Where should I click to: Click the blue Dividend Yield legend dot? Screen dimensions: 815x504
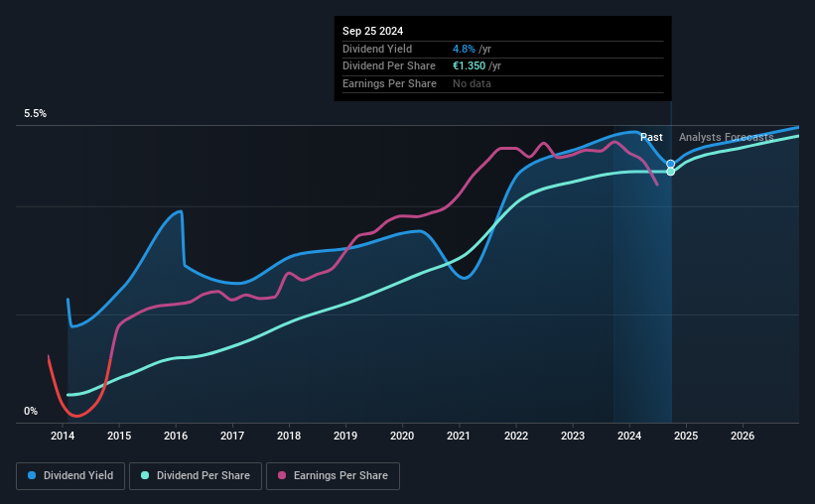(32, 475)
